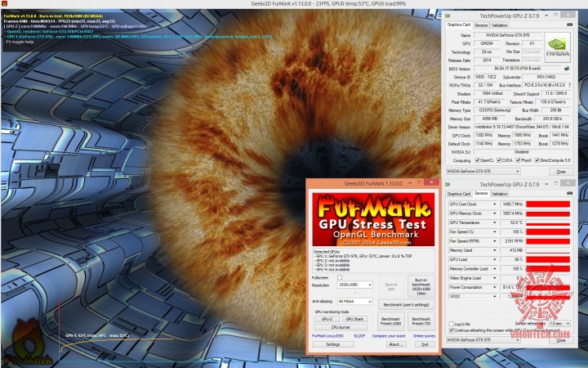Open FurMark Settings

tap(332, 344)
